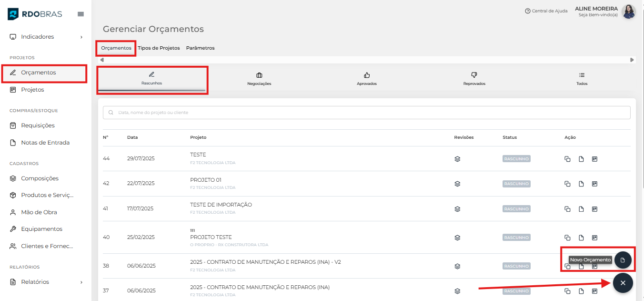Image resolution: width=644 pixels, height=301 pixels.
Task: Show the Negociações budgets filter
Action: point(259,79)
